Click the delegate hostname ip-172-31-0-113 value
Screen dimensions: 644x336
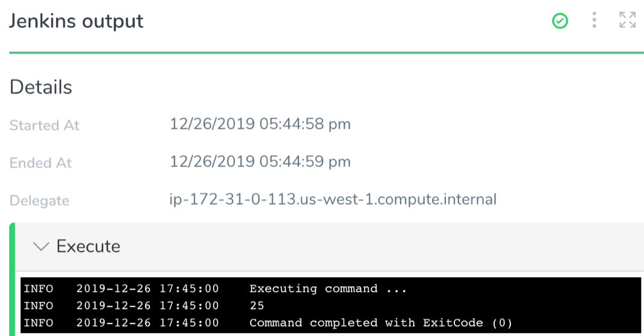point(333,200)
